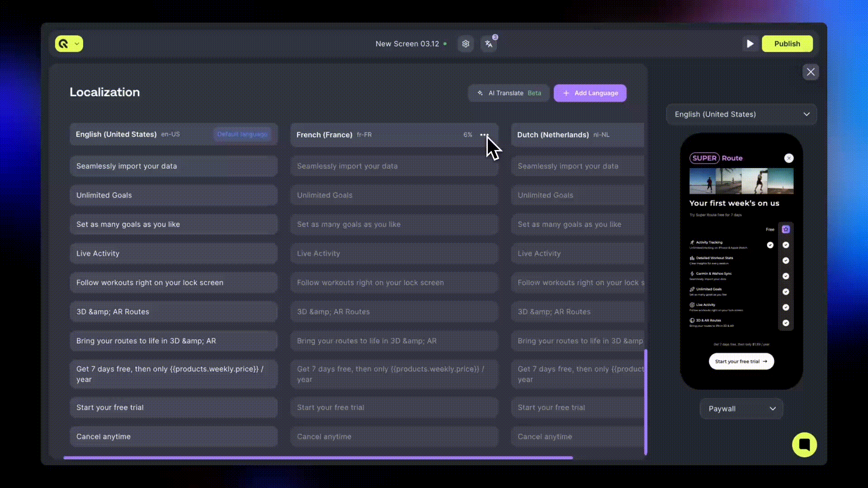Click the Add Language button
Screen dimensions: 868x488
(x=590, y=93)
